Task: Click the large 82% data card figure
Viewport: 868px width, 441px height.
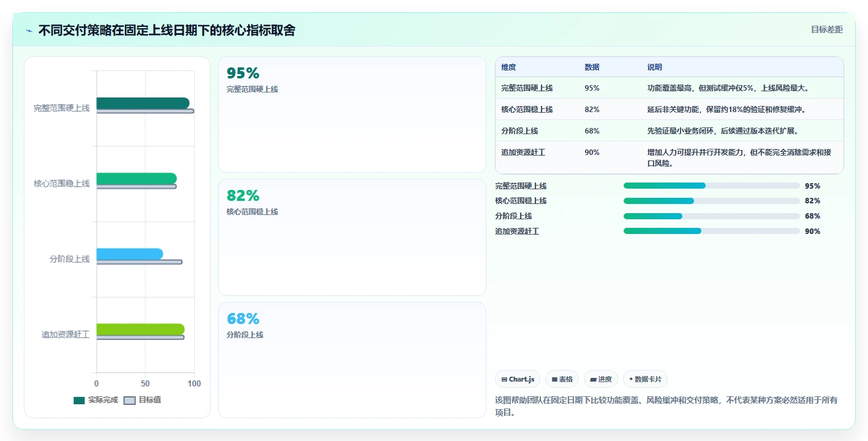Action: coord(243,196)
